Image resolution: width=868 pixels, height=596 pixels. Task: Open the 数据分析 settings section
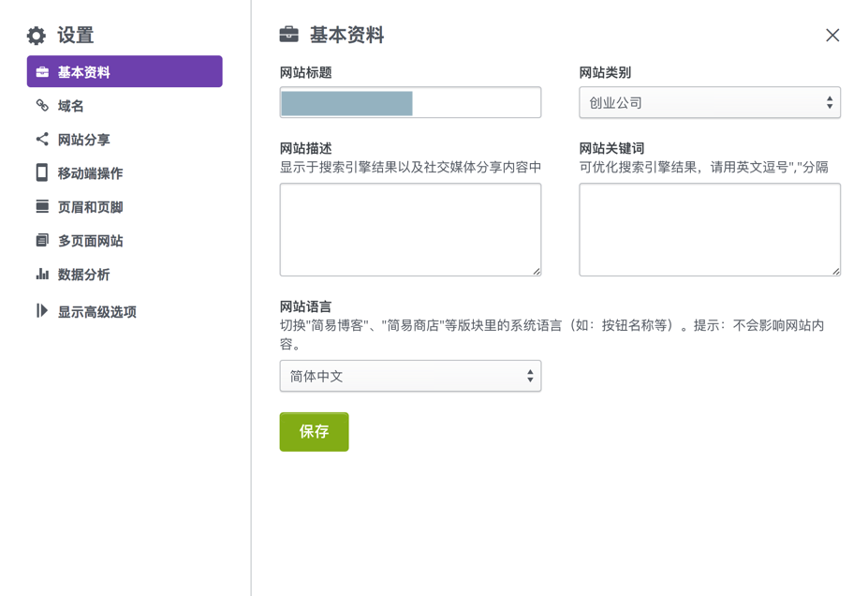tap(84, 275)
